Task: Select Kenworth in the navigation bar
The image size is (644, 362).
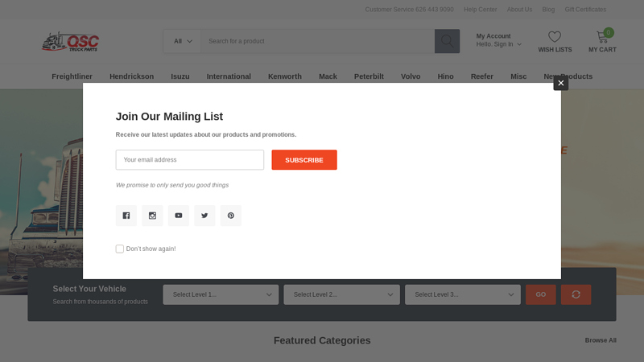Action: (x=285, y=76)
